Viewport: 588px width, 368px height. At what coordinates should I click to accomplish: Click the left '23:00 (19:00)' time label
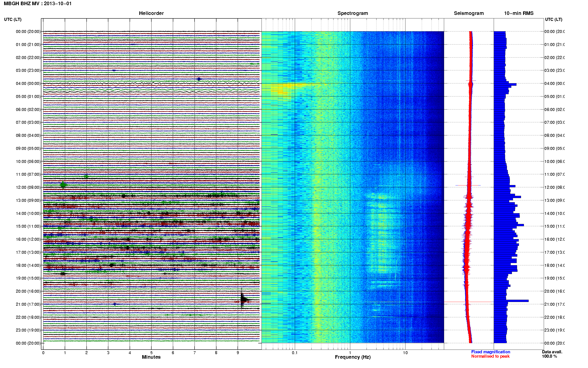[28, 330]
